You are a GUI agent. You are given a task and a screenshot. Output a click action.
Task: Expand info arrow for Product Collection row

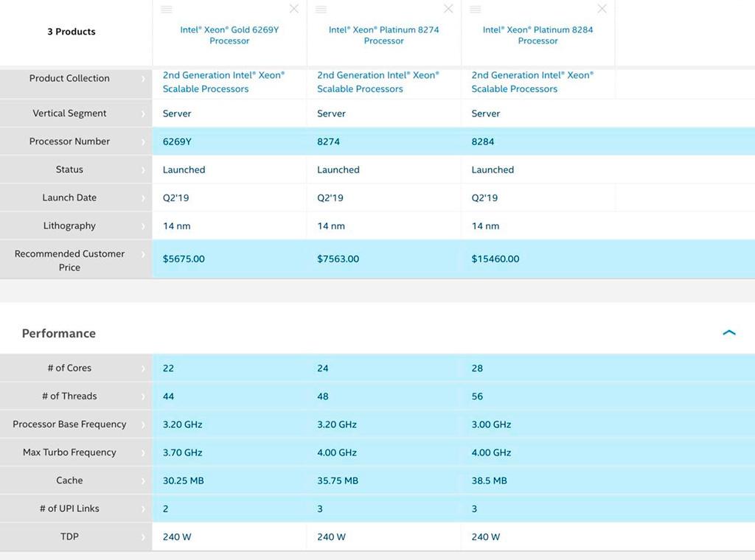click(x=143, y=79)
